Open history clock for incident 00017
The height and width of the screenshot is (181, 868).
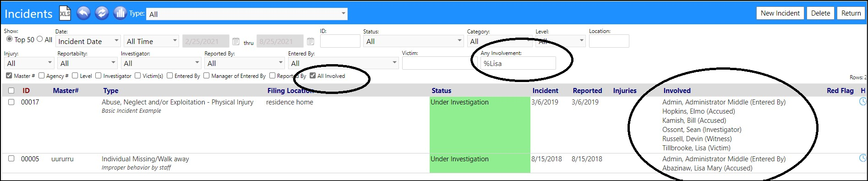pos(863,102)
